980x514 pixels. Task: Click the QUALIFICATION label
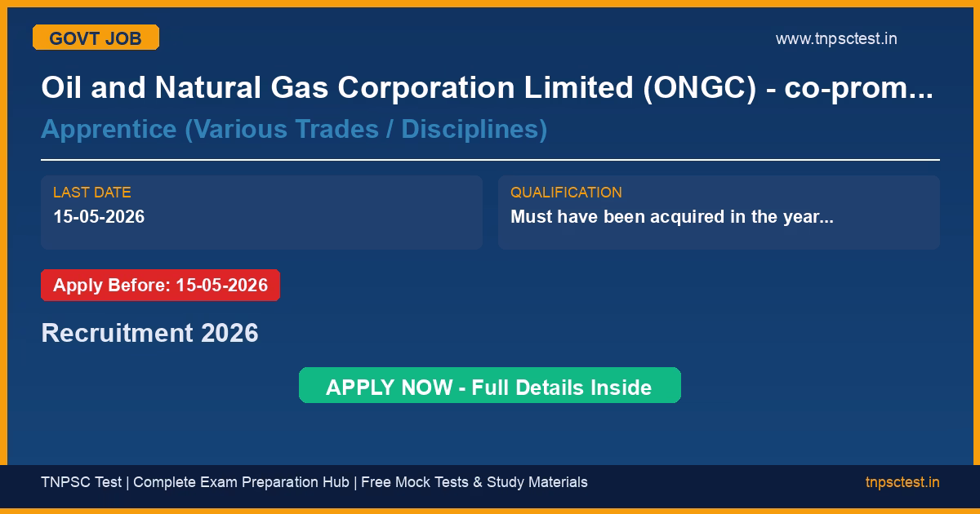pos(566,193)
